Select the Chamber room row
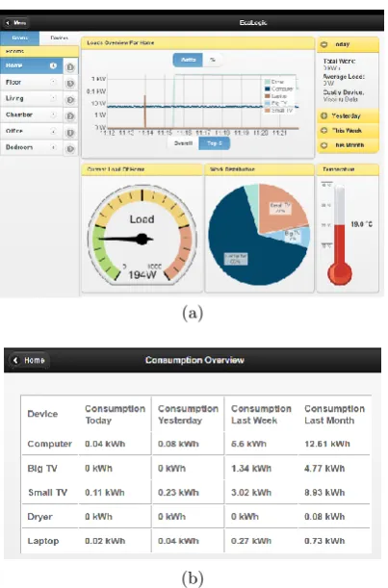The height and width of the screenshot is (588, 388). (x=31, y=115)
